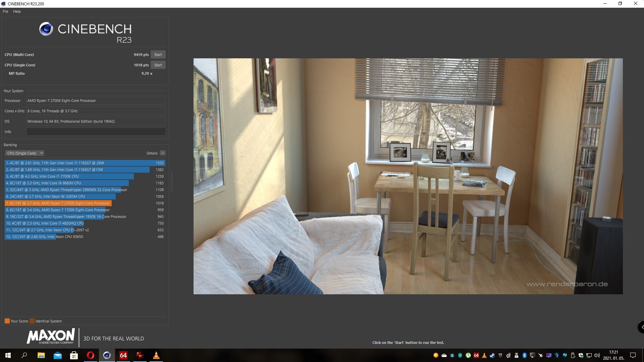Select ranking row 8 Ryzen 7 1700X
This screenshot has width=644, height=362.
(x=85, y=210)
